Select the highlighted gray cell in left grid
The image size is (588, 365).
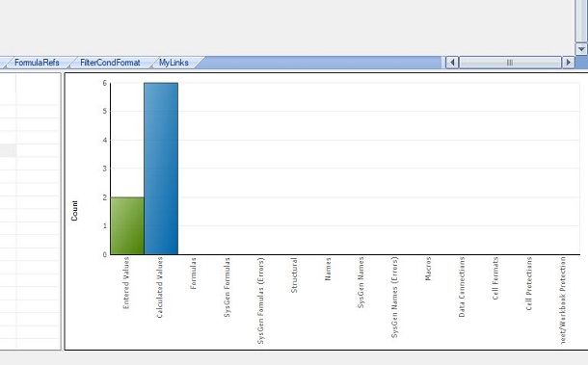click(8, 150)
